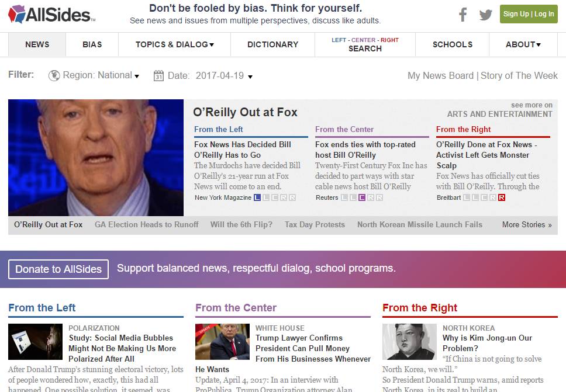Open Trump Lawyer Confirms President article
Viewport: 566px width, 392px height.
[283, 354]
